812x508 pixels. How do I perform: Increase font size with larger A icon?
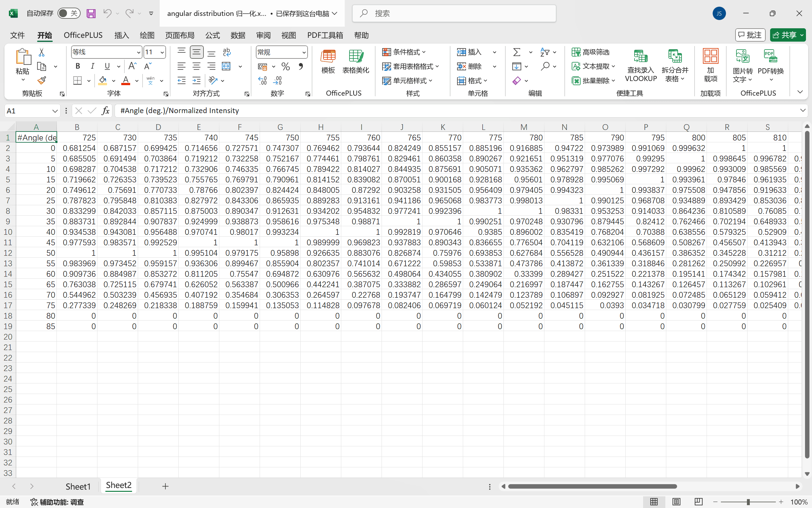pos(132,66)
